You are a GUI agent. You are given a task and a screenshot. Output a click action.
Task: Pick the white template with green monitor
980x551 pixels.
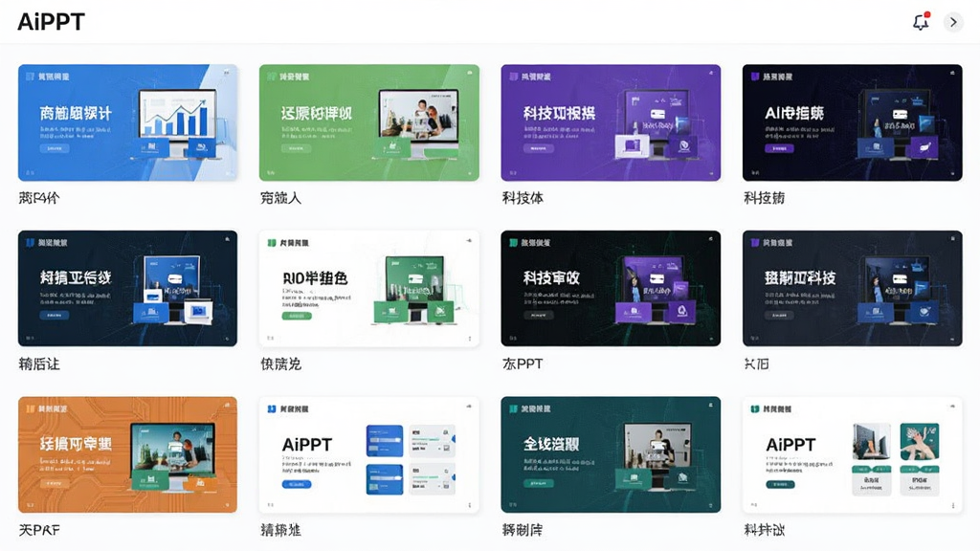click(369, 288)
